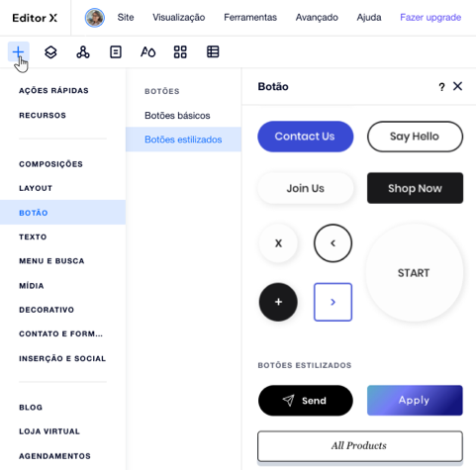Open the Pages panel icon
The width and height of the screenshot is (476, 470).
116,52
